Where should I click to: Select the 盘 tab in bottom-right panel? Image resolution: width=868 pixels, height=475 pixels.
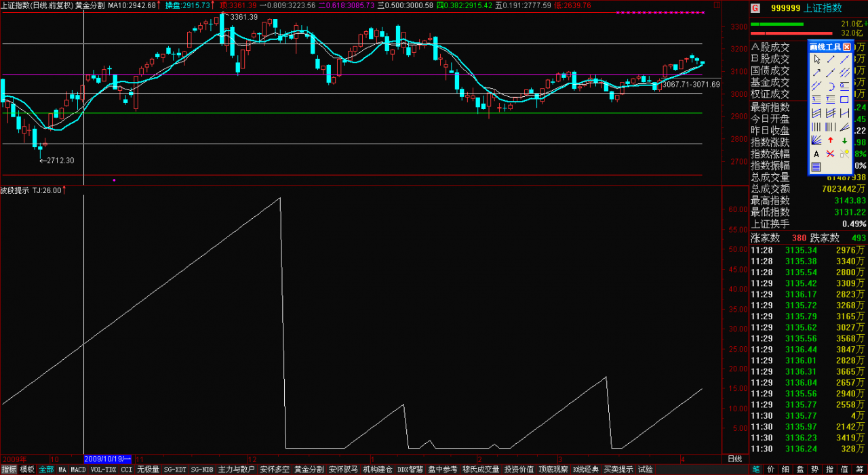800,469
